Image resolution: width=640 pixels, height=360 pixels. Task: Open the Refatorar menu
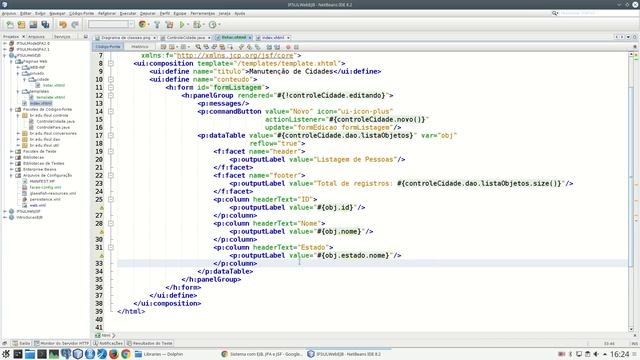pyautogui.click(x=107, y=13)
